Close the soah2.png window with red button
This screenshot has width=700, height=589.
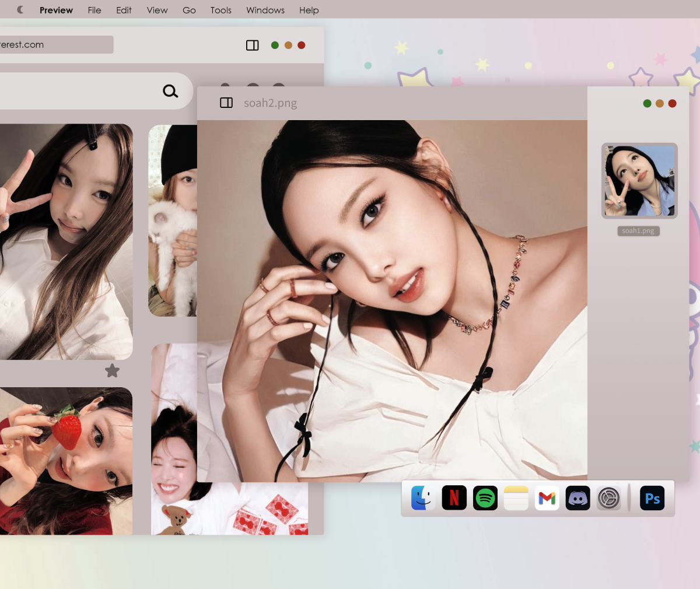coord(672,103)
